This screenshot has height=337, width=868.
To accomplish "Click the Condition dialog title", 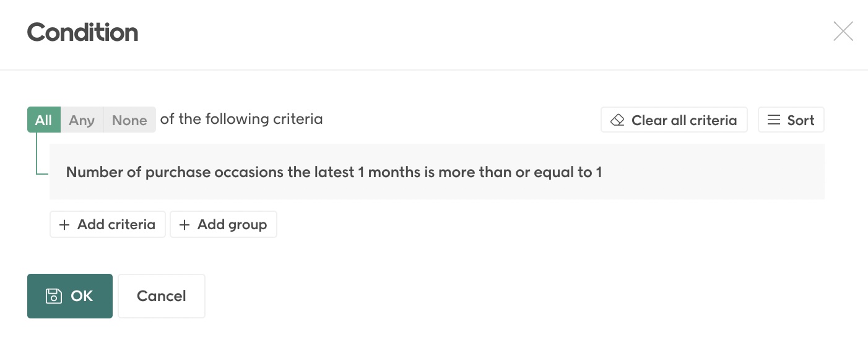I will point(82,32).
